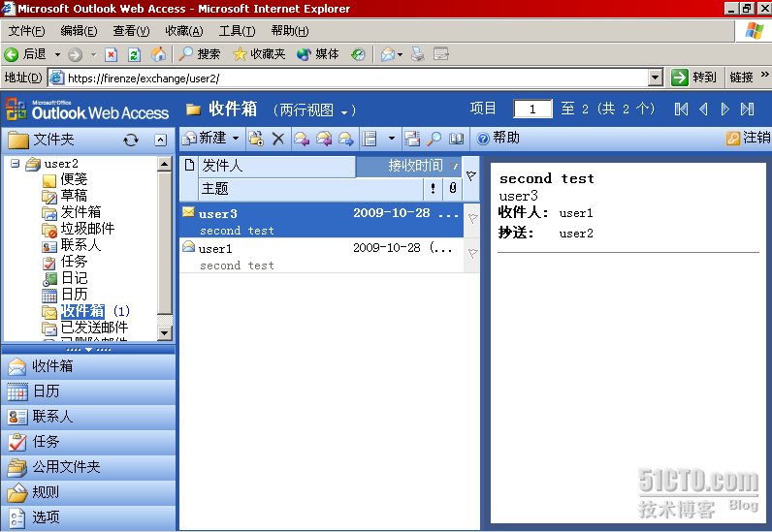This screenshot has width=772, height=532.
Task: Go to previous page arrow
Action: (703, 109)
